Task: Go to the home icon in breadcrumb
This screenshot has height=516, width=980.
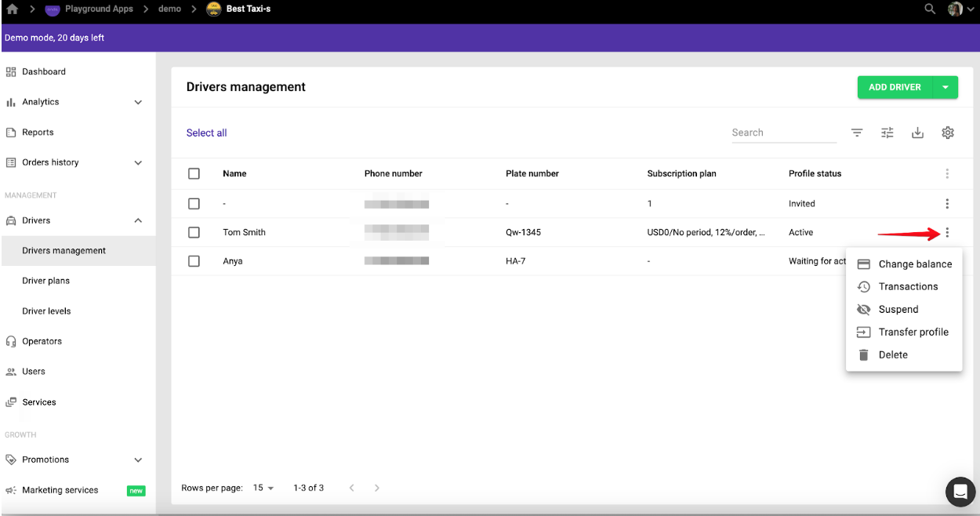Action: pos(12,9)
